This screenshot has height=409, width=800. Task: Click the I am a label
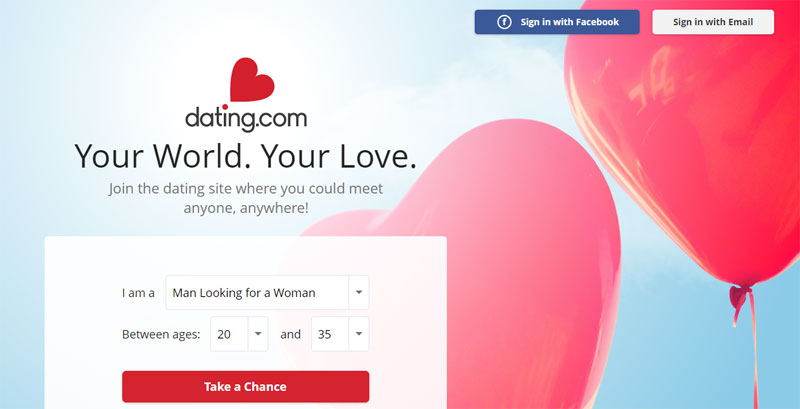138,293
